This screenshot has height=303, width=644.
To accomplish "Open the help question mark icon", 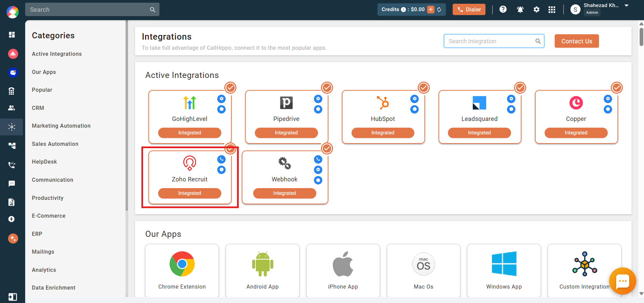I will pos(503,9).
